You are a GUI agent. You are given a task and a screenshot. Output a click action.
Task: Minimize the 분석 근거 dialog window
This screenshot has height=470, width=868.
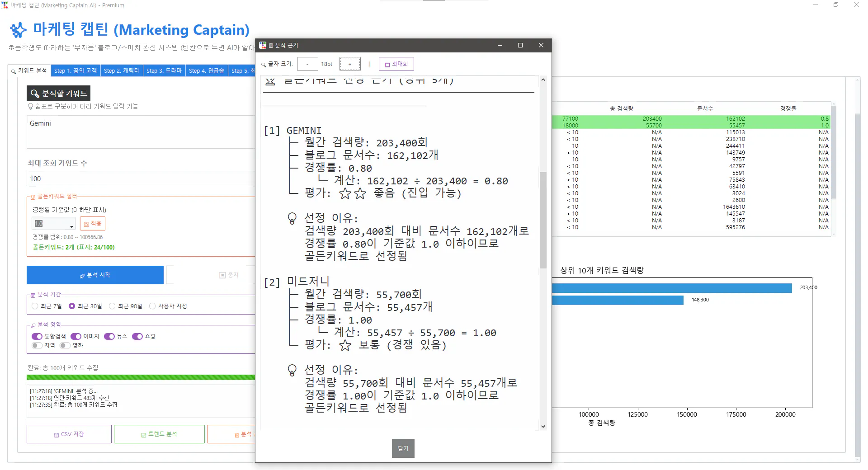point(500,45)
